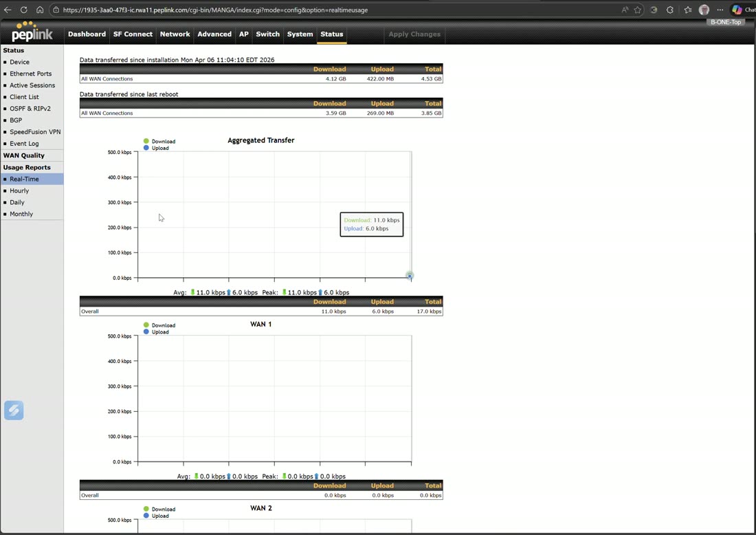Open the AP tab
Screen dimensions: 756x535
(x=244, y=34)
